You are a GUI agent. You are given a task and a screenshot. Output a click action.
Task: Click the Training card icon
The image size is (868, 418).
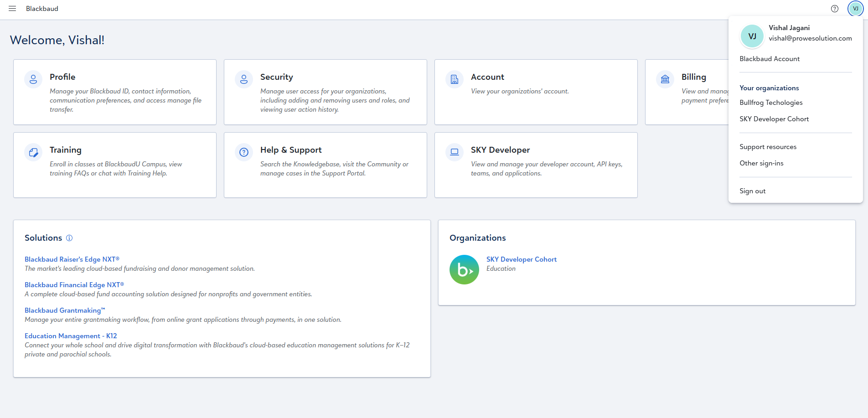[33, 152]
